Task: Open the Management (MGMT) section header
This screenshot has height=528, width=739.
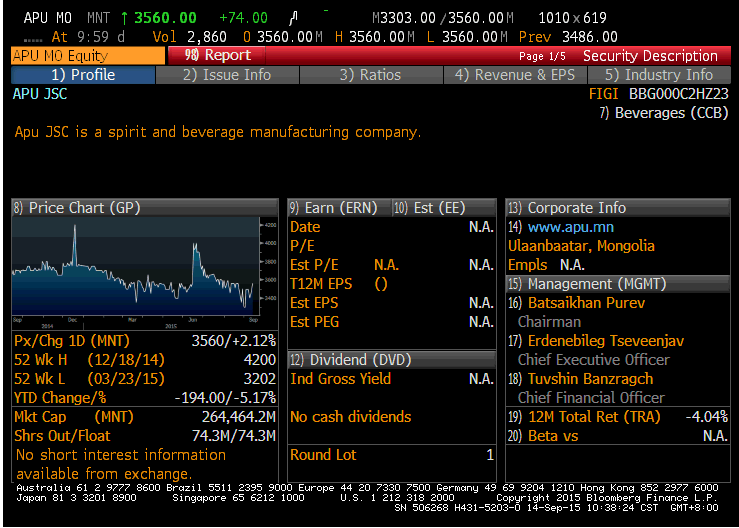Action: pyautogui.click(x=578, y=284)
